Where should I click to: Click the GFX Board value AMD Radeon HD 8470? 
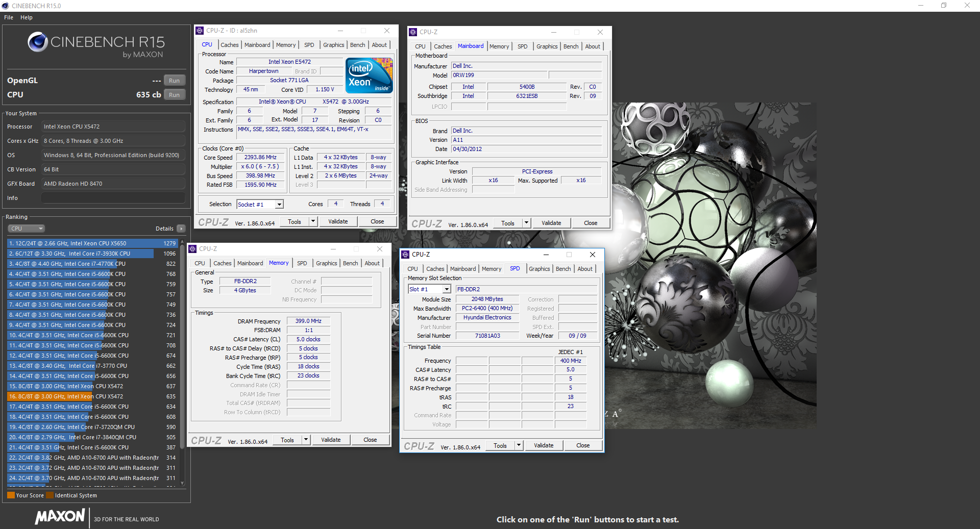(x=113, y=184)
